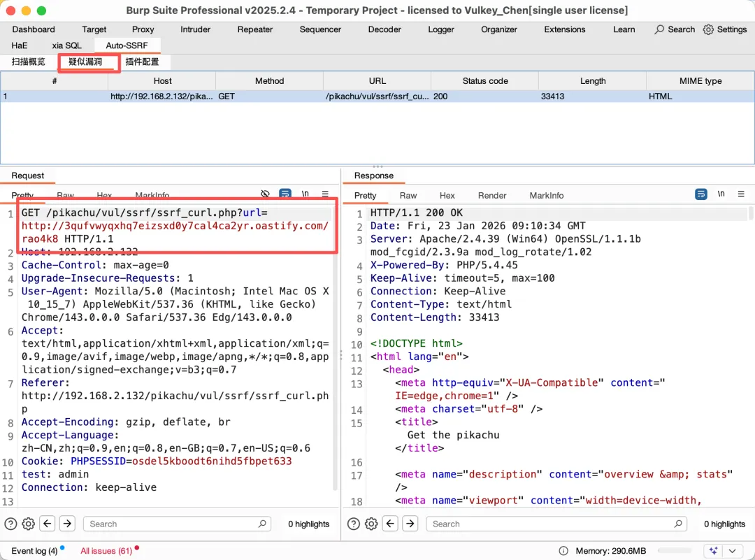Sort table by Length column header
The height and width of the screenshot is (560, 755).
coord(593,81)
